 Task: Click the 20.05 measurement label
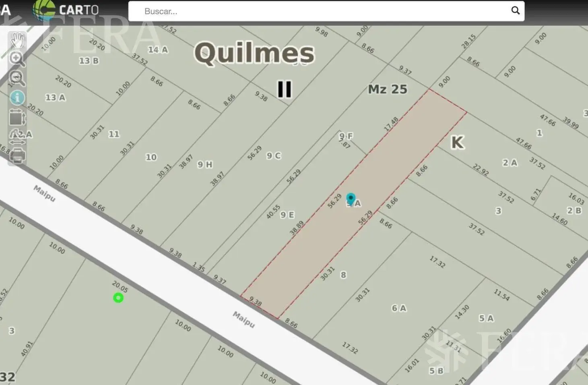120,287
